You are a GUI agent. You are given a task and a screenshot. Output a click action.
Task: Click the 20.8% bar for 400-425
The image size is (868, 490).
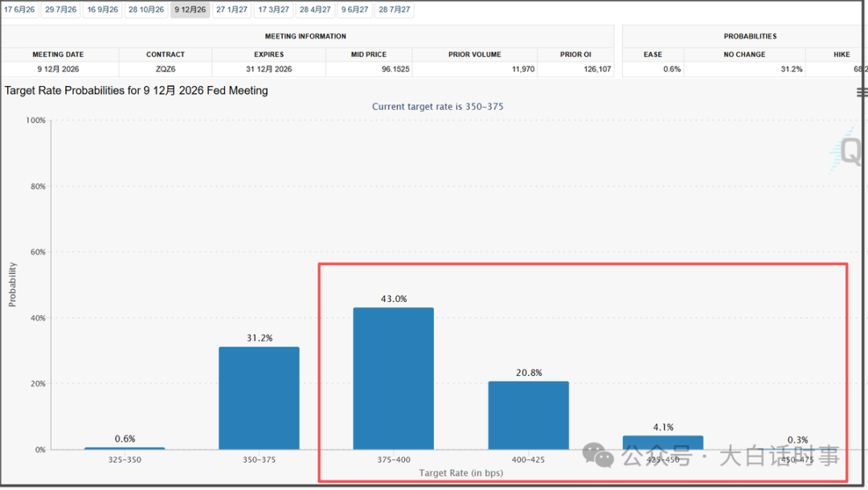coord(529,415)
